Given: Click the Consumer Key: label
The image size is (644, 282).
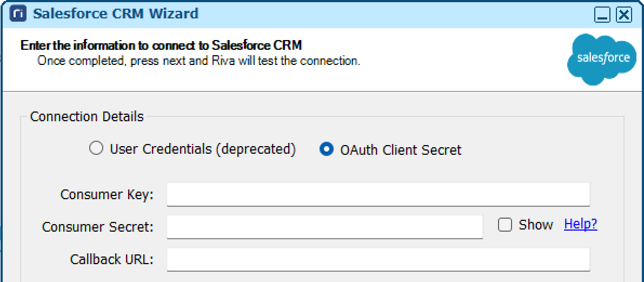Looking at the screenshot, I should point(107,194).
